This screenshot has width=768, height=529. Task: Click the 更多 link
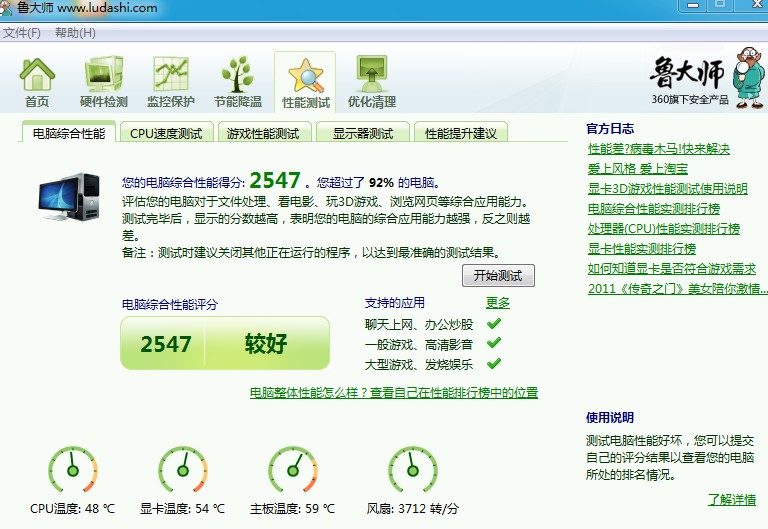click(x=498, y=303)
